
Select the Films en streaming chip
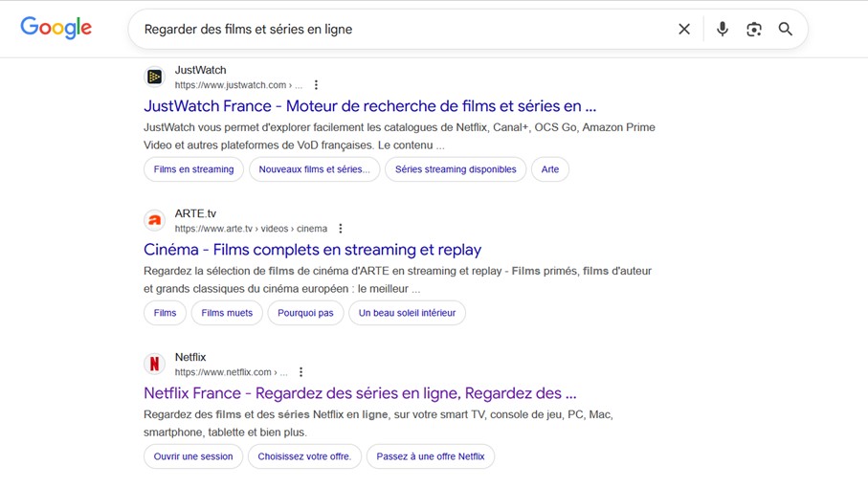(193, 169)
